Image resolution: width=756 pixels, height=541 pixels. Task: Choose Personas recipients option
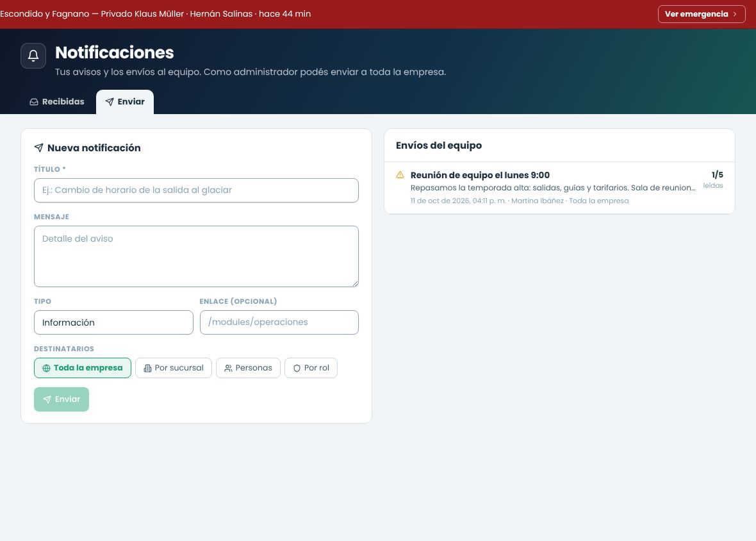(249, 368)
